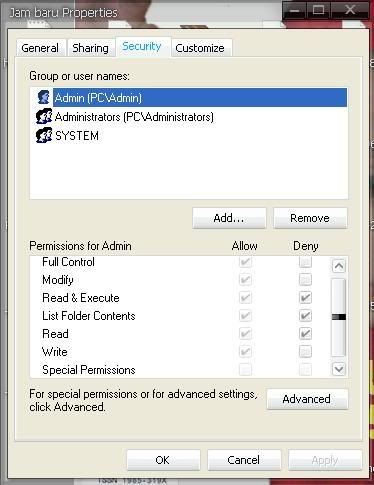The image size is (374, 485).
Task: Click permissions list scroll up arrow
Action: pos(339,266)
